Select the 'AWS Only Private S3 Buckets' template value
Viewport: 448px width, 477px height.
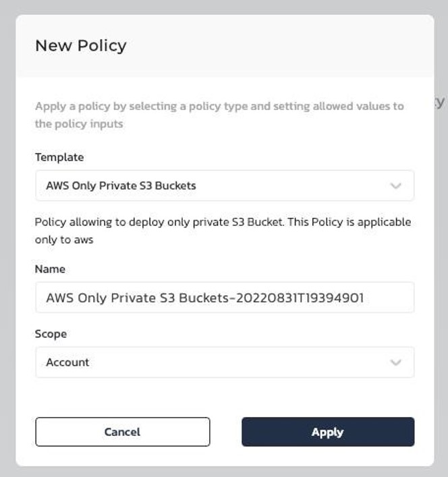tap(121, 186)
